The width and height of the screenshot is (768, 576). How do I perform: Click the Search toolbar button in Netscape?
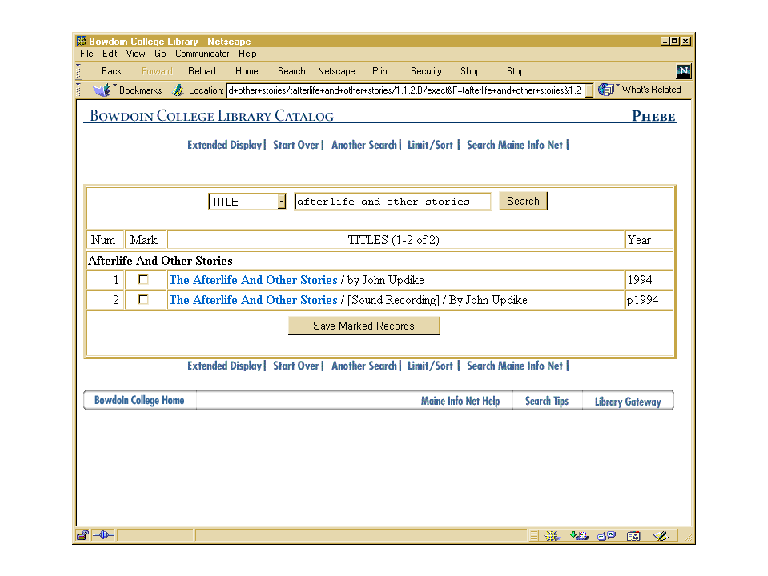[291, 71]
